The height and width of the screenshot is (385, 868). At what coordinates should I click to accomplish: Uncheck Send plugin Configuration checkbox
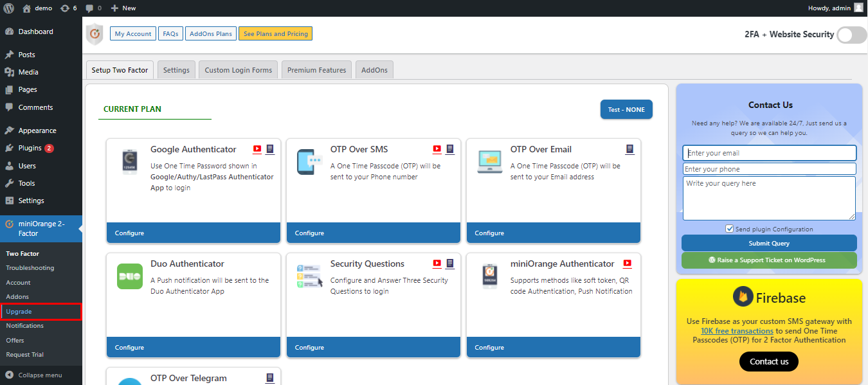point(729,229)
